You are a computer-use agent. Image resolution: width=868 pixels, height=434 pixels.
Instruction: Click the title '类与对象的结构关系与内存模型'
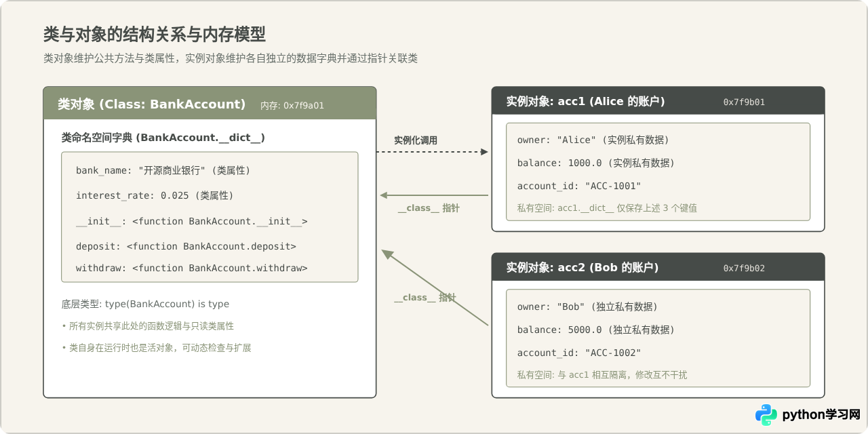click(155, 34)
